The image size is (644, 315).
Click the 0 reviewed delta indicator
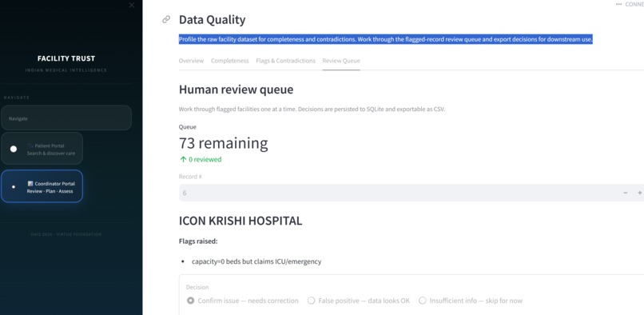coord(201,160)
